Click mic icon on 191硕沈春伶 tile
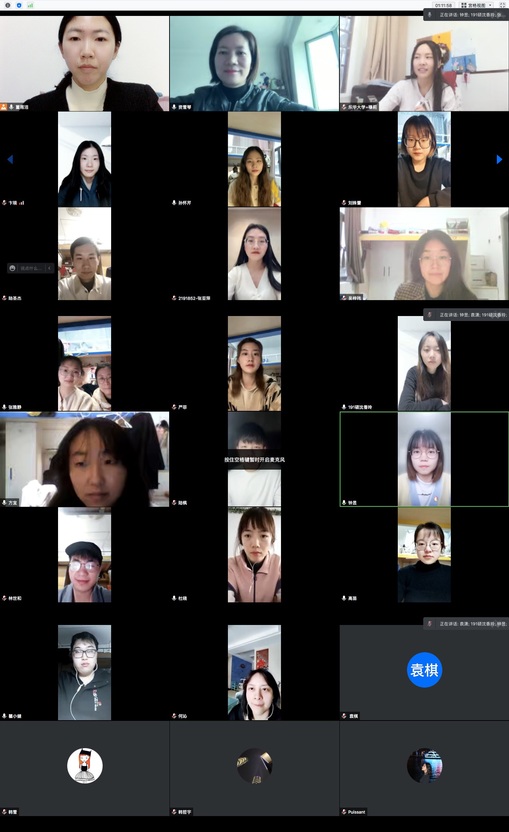 [344, 407]
